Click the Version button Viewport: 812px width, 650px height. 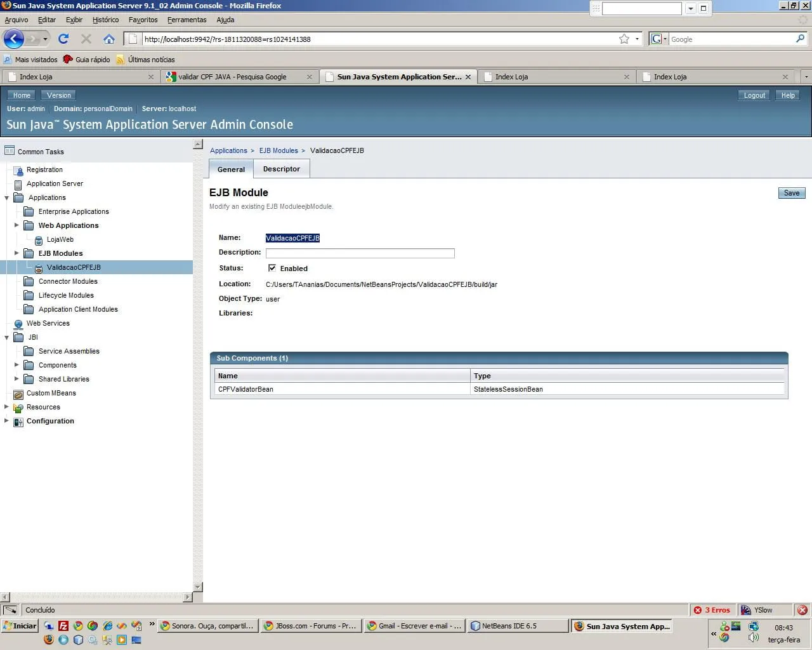click(59, 95)
